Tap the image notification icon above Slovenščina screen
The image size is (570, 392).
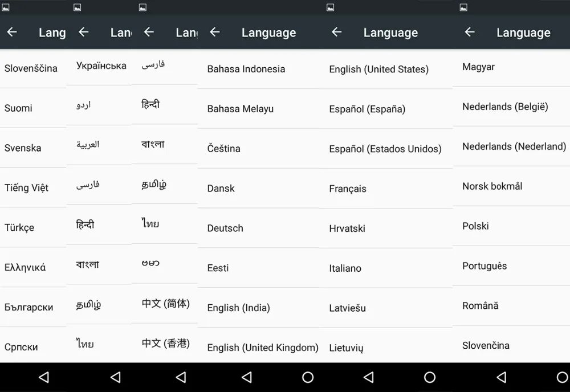[6, 7]
